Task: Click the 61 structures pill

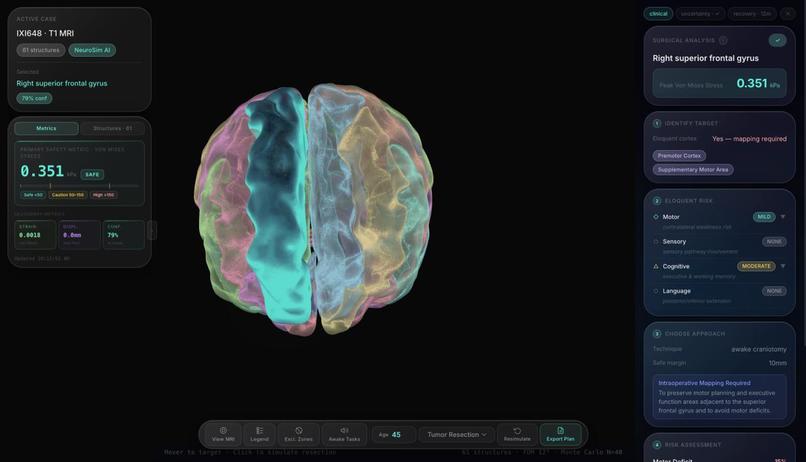Action: 41,50
